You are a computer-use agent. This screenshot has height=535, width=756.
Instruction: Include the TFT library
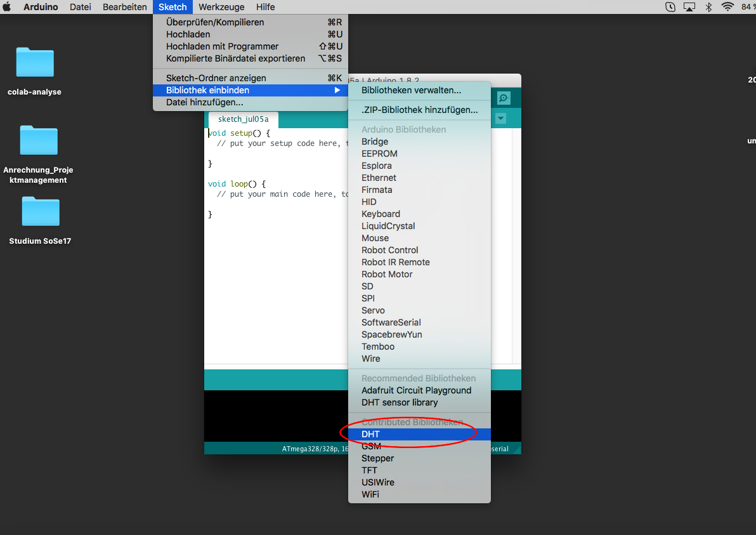pyautogui.click(x=419, y=471)
